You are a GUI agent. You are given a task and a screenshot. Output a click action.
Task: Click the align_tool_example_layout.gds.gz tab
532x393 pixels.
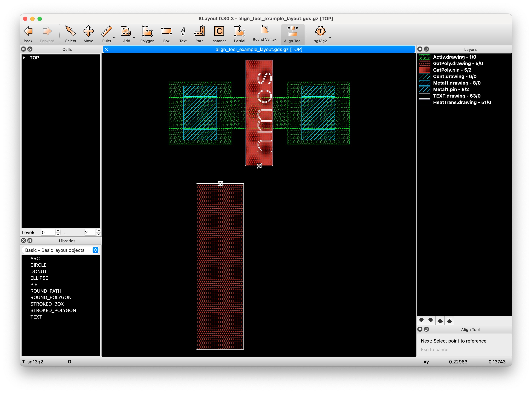(259, 49)
